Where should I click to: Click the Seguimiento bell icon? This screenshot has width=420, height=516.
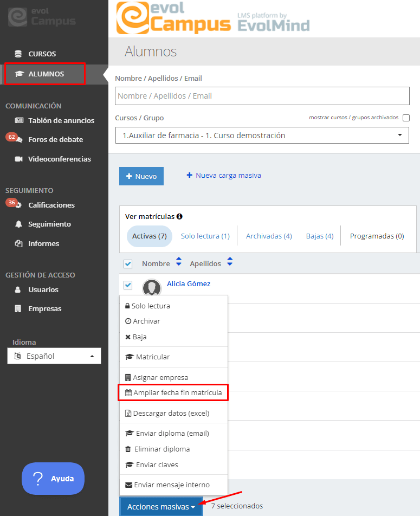click(19, 224)
